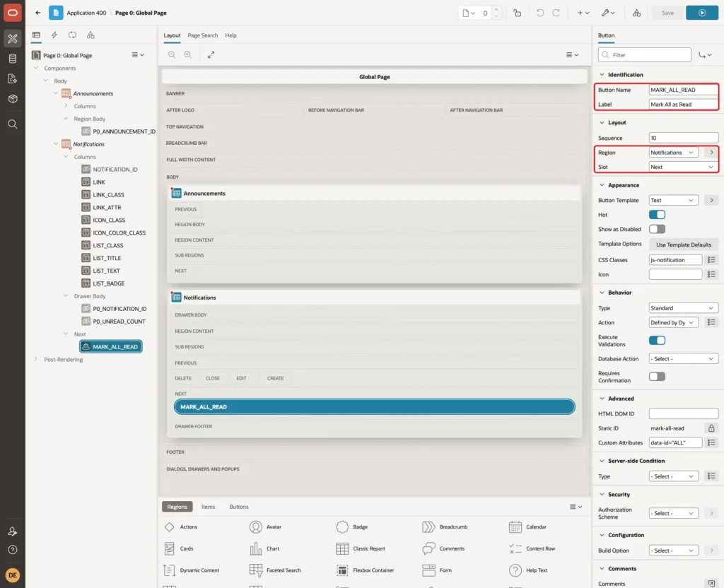
Task: Select the MARK_ALL_READ button in layout
Action: 375,406
